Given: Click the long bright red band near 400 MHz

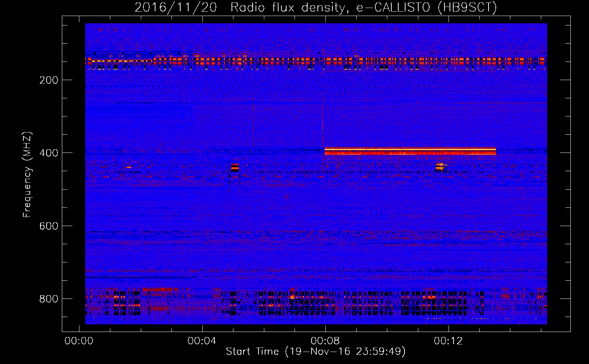Looking at the screenshot, I should (x=410, y=151).
